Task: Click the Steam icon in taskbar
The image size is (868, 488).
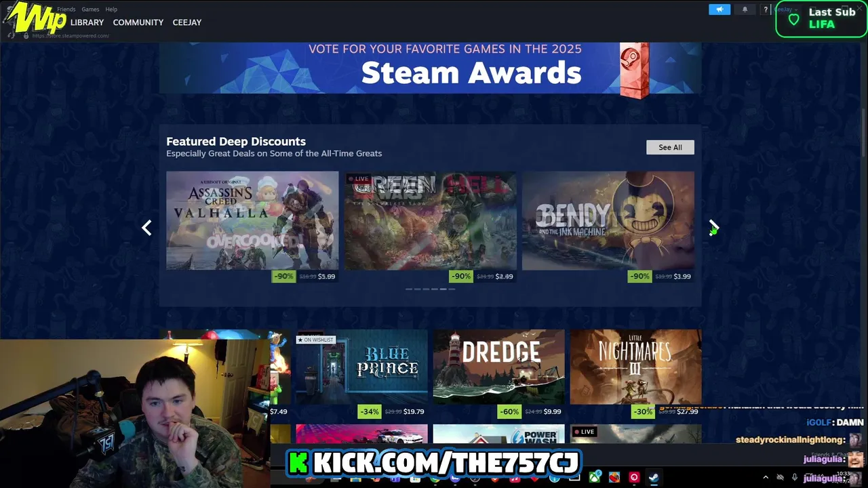Action: coord(654,477)
